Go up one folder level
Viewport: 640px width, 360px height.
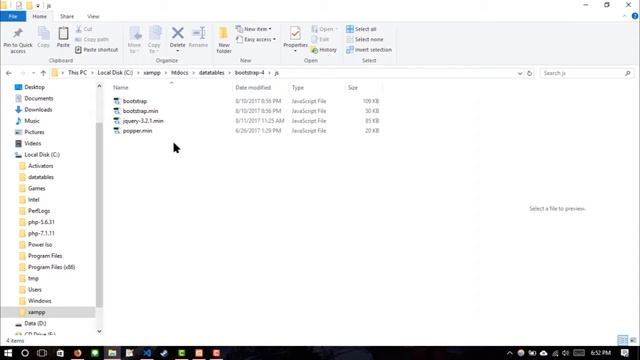(43, 73)
